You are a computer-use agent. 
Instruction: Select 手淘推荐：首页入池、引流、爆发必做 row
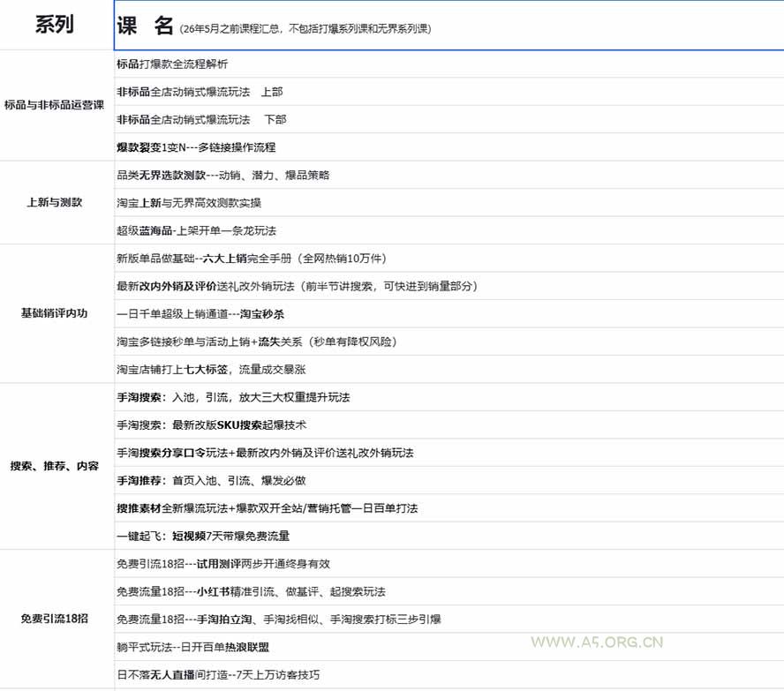449,481
